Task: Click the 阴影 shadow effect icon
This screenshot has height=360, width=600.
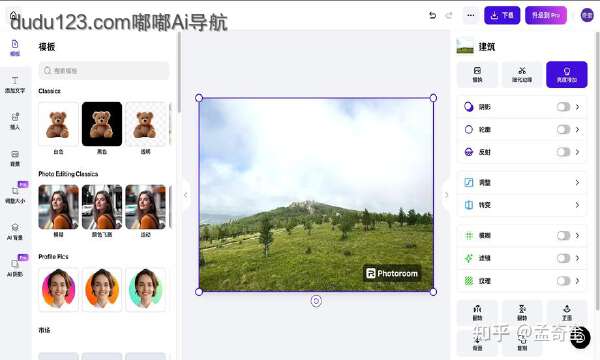Action: 469,107
